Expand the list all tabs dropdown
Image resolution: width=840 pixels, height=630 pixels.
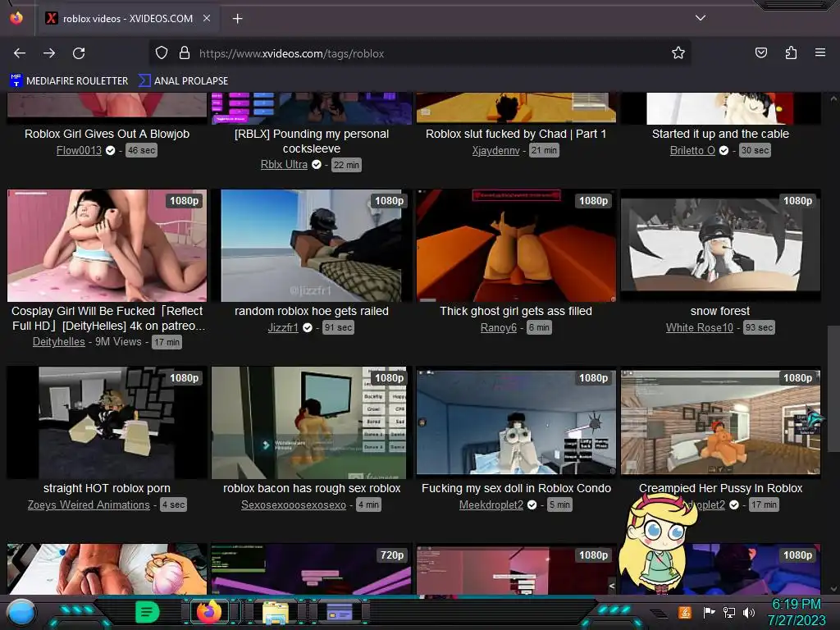[701, 18]
